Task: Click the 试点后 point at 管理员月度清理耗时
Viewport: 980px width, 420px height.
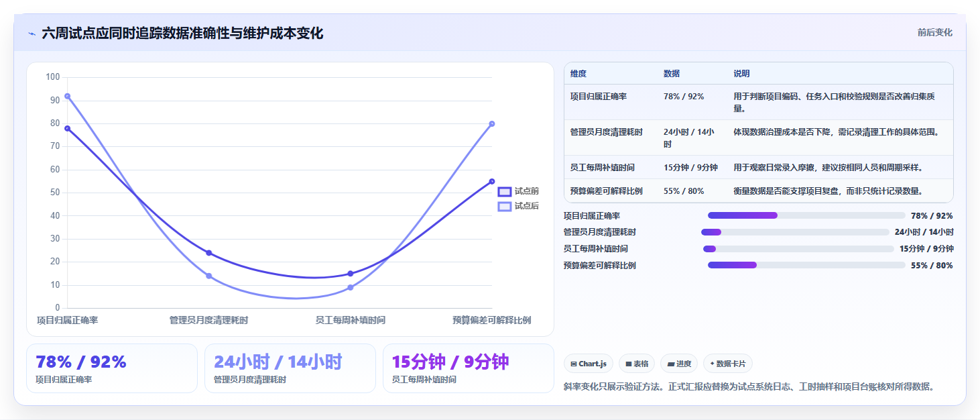Action: 208,276
